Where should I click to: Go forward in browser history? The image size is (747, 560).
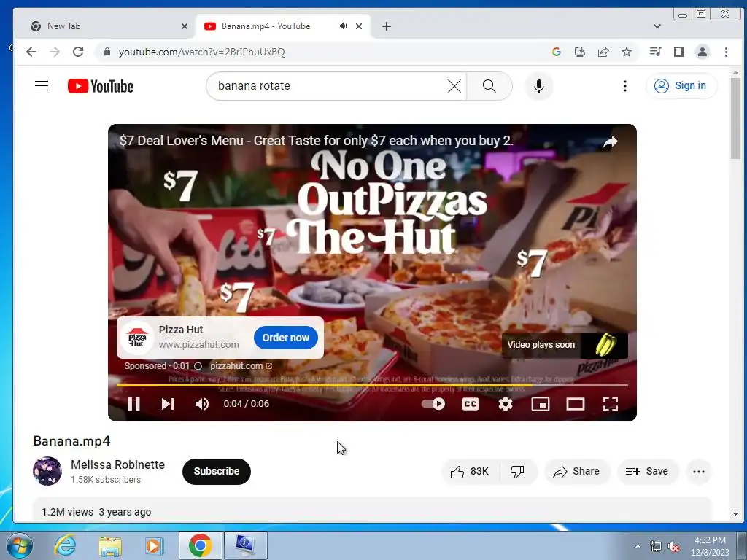point(55,52)
